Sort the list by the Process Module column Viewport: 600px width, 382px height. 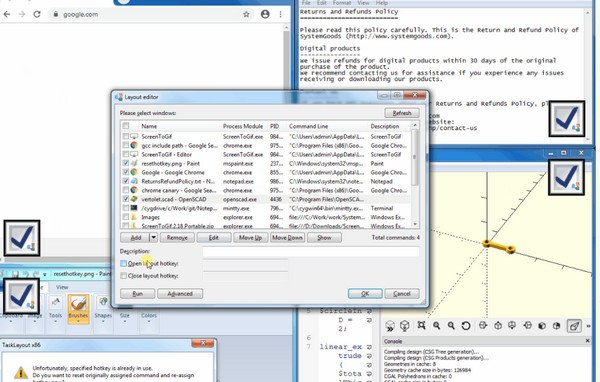point(244,126)
